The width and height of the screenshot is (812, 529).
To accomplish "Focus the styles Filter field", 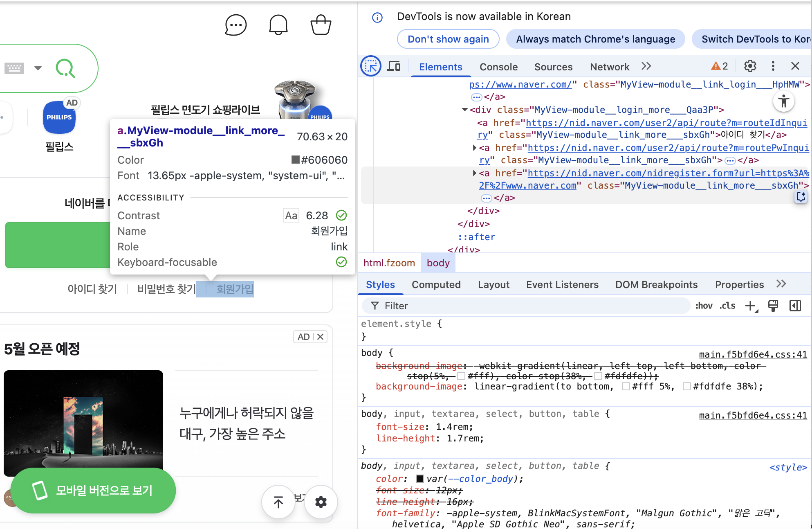I will pos(526,306).
